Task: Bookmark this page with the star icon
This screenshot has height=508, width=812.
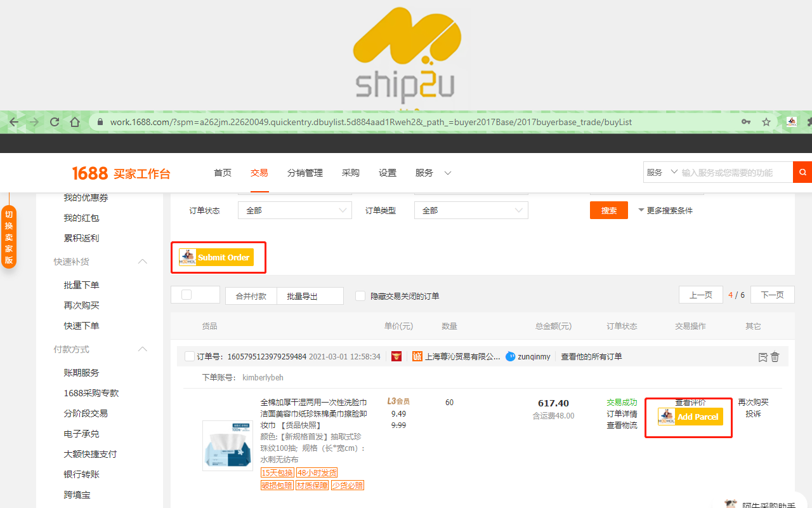Action: point(766,121)
